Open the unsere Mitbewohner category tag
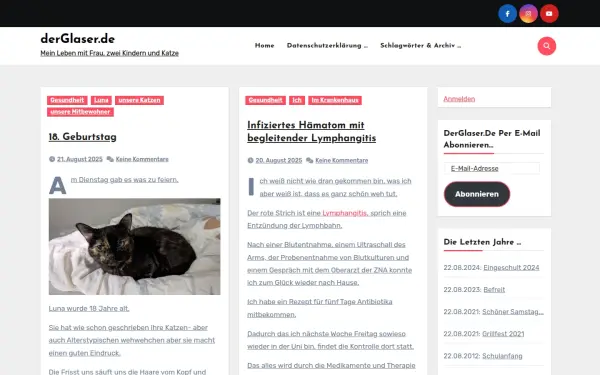 click(80, 112)
